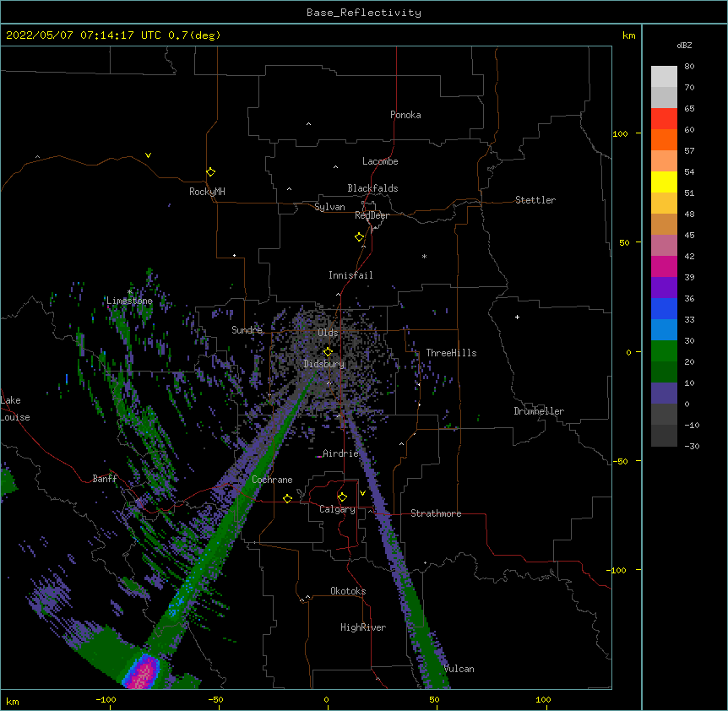Viewport: 728px width, 711px height.
Task: Click the Limestone label
Action: pyautogui.click(x=129, y=301)
